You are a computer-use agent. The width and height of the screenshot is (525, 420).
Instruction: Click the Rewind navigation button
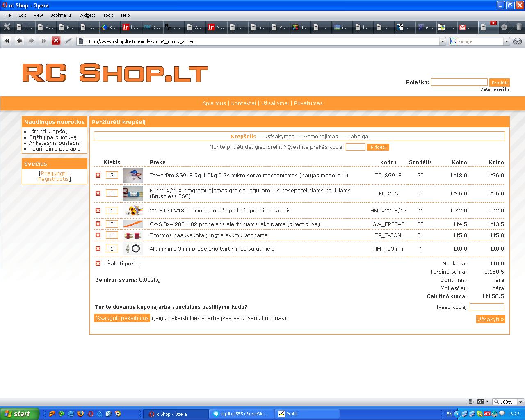tap(7, 41)
